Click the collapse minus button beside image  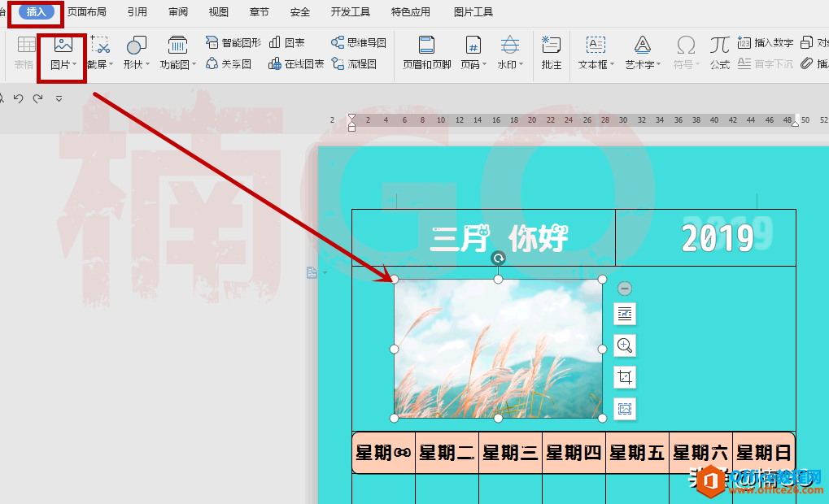624,289
